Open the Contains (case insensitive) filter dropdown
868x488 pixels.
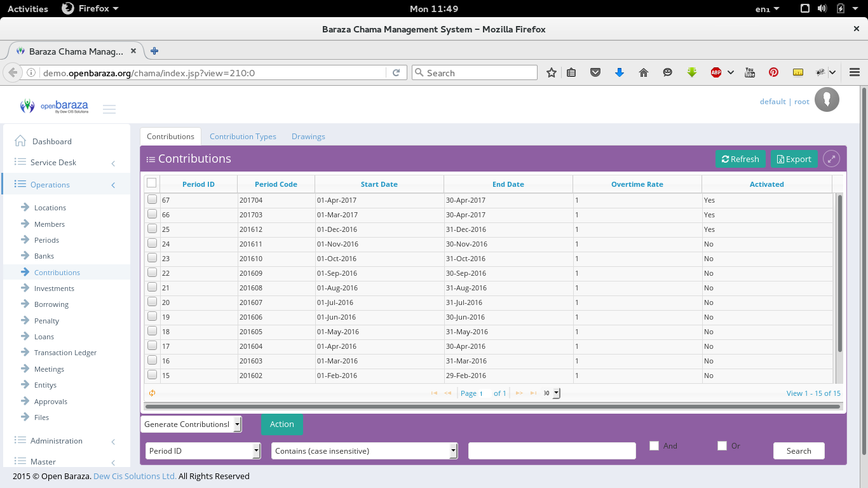(x=364, y=451)
